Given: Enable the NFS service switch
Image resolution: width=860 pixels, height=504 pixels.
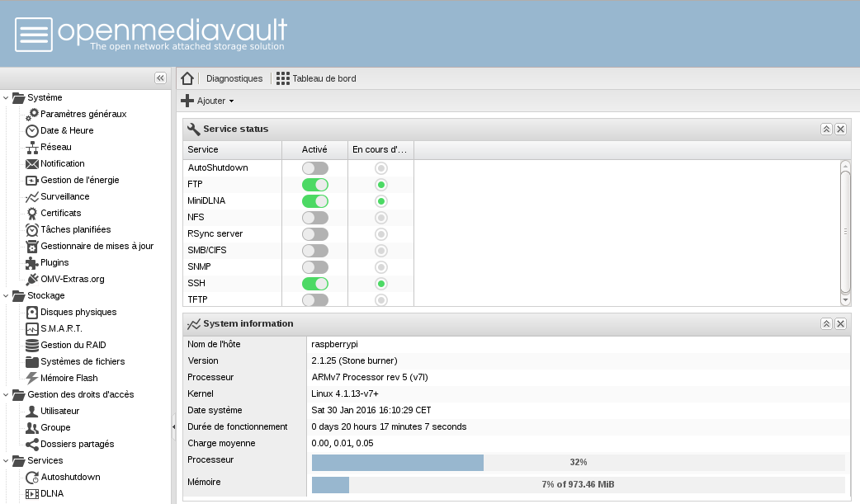Looking at the screenshot, I should [315, 217].
